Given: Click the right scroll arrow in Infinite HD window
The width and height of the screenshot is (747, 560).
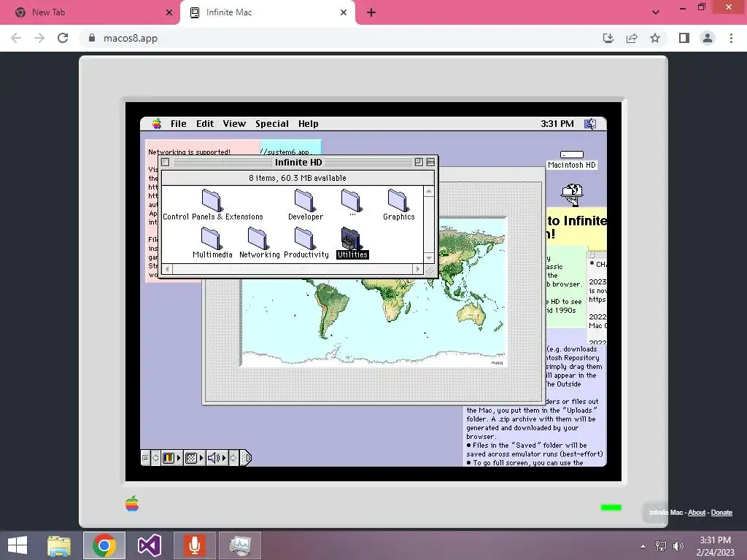Looking at the screenshot, I should coord(418,269).
